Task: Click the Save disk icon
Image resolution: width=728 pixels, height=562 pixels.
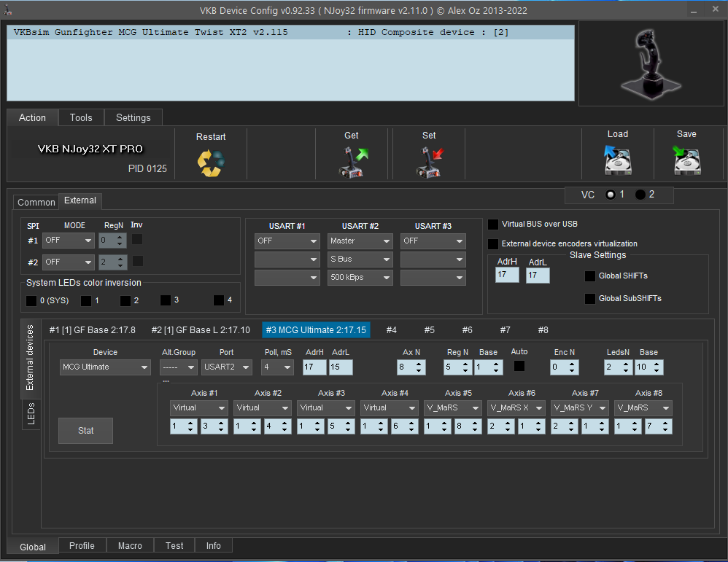Action: [x=686, y=160]
